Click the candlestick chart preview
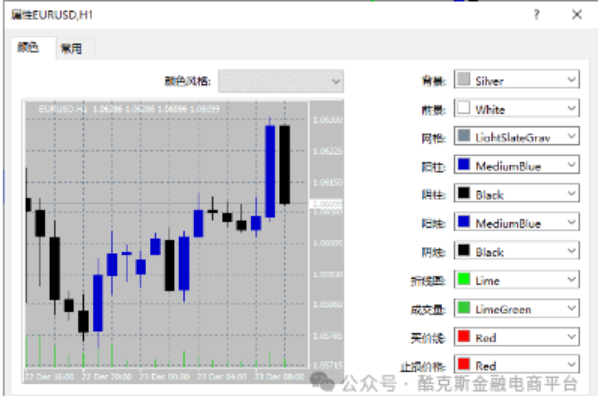Screen dimensions: 598x408 coord(183,241)
